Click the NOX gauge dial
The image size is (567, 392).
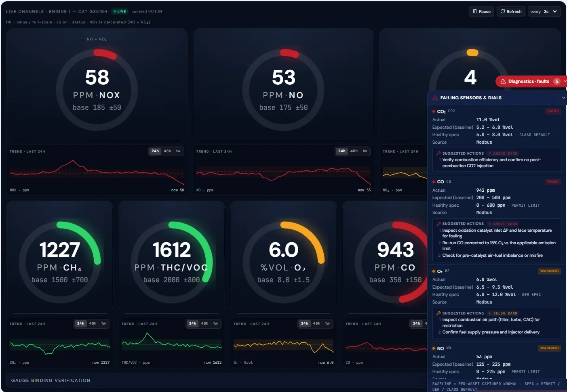(x=97, y=90)
